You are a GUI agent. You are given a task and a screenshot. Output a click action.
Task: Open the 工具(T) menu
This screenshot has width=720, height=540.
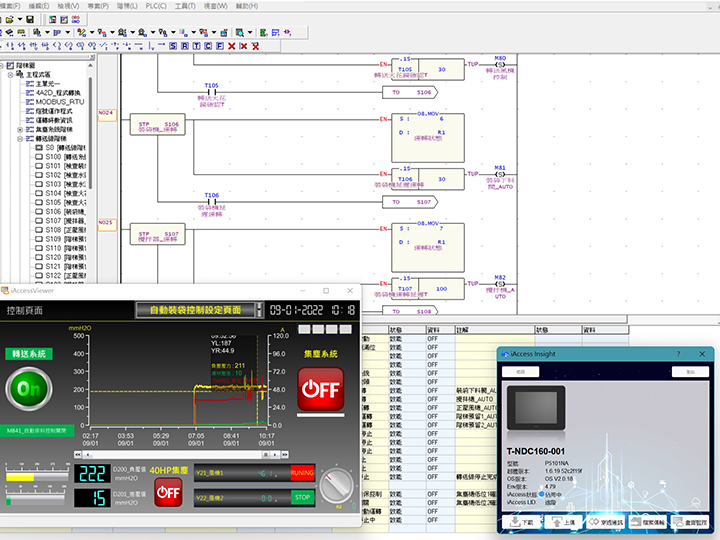pyautogui.click(x=185, y=6)
